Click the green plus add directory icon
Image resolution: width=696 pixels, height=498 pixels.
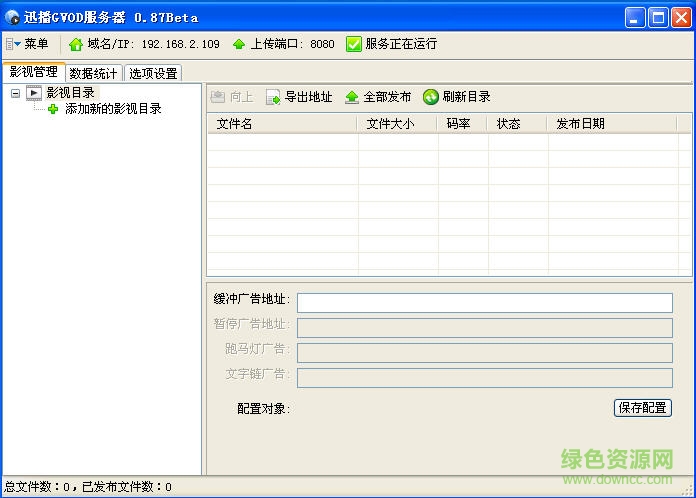click(53, 109)
